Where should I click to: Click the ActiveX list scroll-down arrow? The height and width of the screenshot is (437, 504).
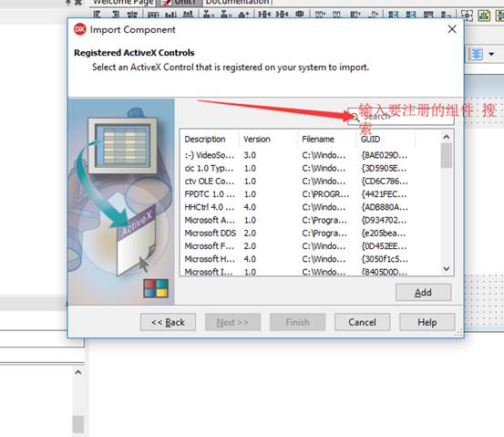pos(447,268)
